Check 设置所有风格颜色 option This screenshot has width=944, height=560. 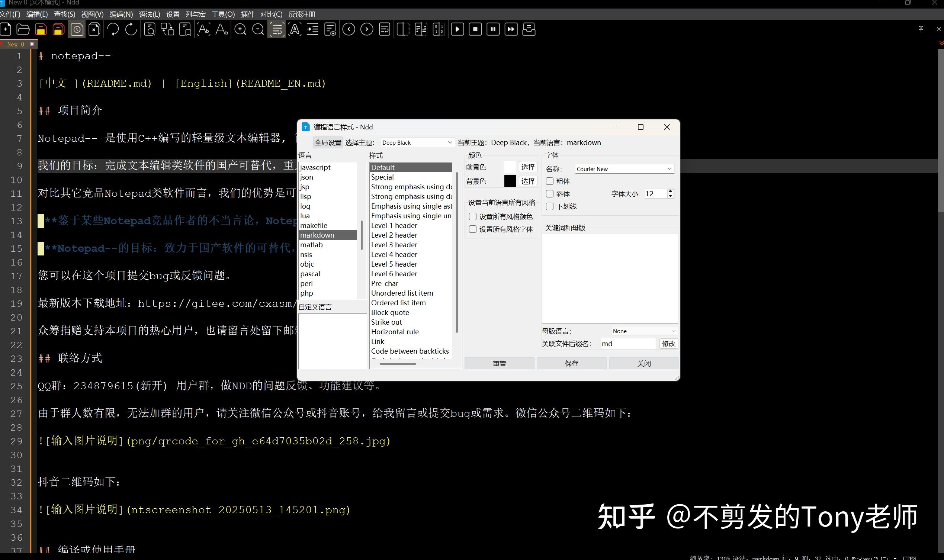pyautogui.click(x=473, y=216)
